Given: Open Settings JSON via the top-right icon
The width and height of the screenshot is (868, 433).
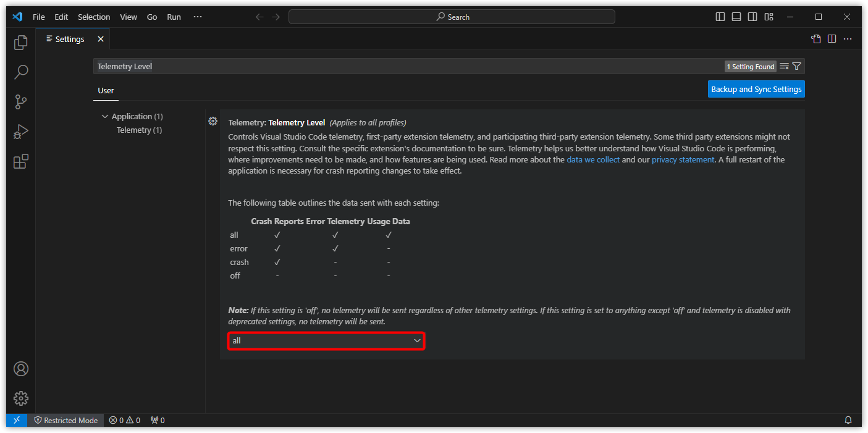Looking at the screenshot, I should pyautogui.click(x=815, y=38).
